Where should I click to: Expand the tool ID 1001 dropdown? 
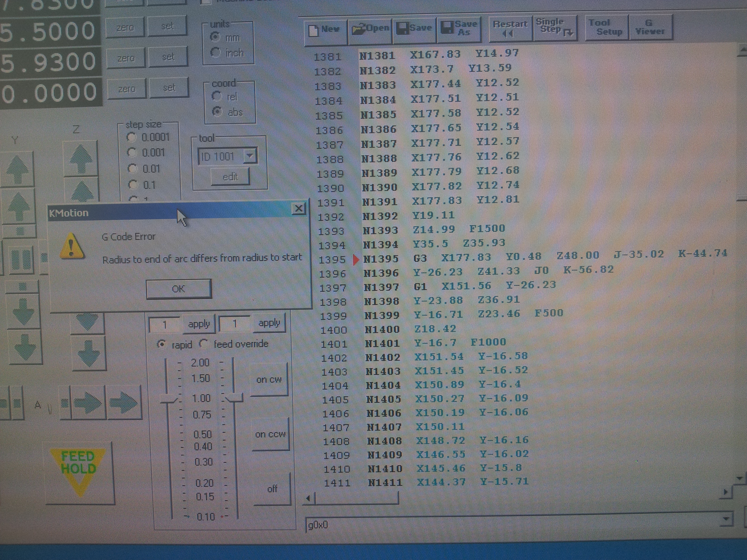point(250,156)
